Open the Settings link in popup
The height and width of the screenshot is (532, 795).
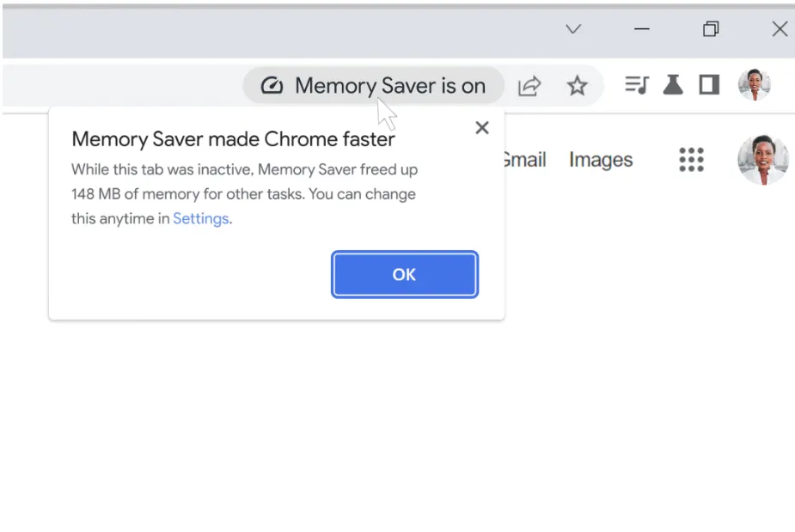(200, 218)
